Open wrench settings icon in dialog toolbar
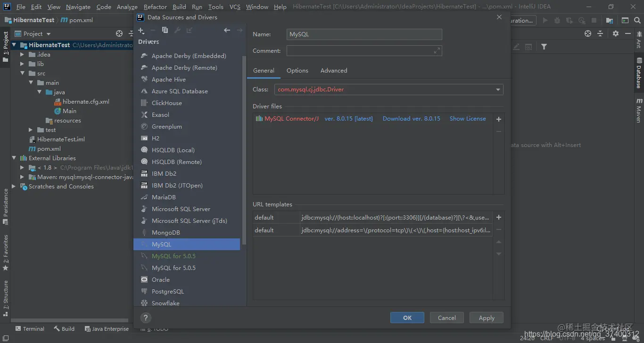 tap(177, 30)
